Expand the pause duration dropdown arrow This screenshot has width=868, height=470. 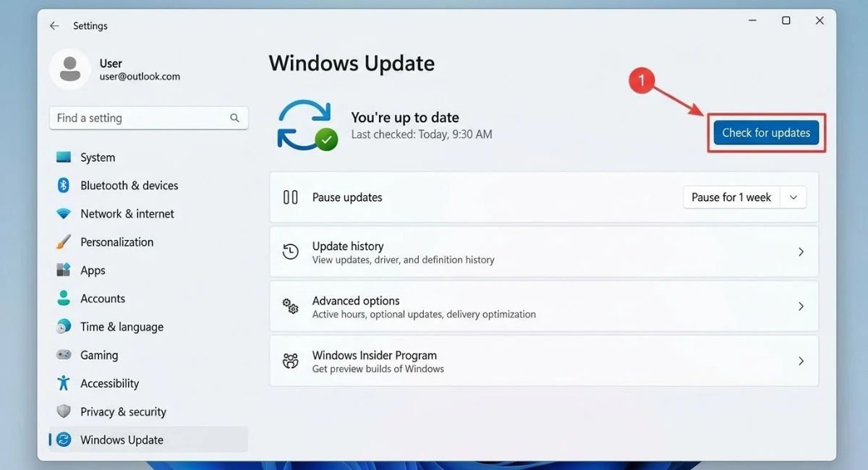coord(793,197)
